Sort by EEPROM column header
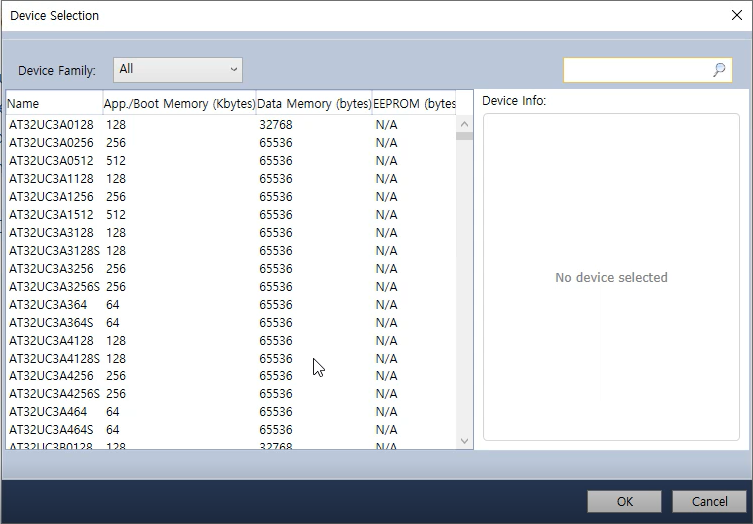This screenshot has width=753, height=524. click(x=414, y=103)
